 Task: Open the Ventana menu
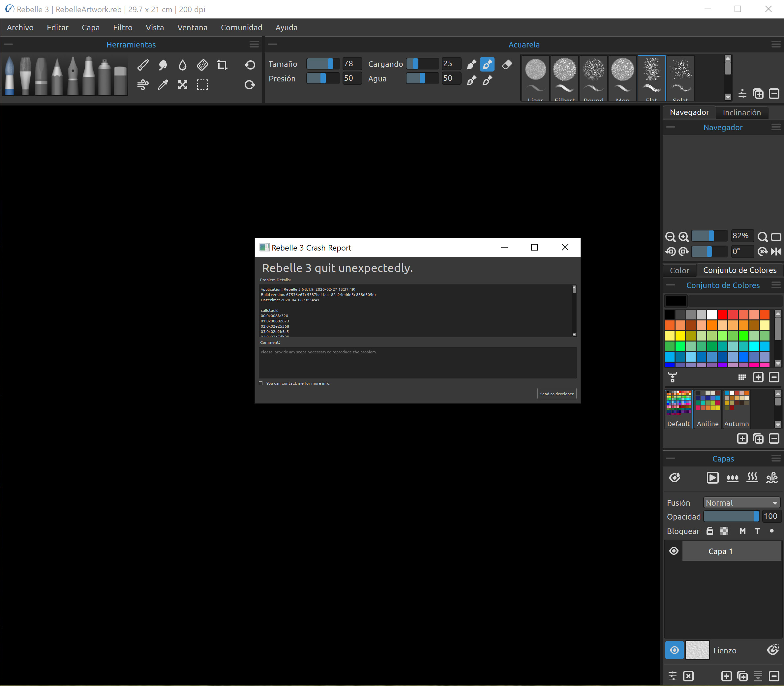192,28
